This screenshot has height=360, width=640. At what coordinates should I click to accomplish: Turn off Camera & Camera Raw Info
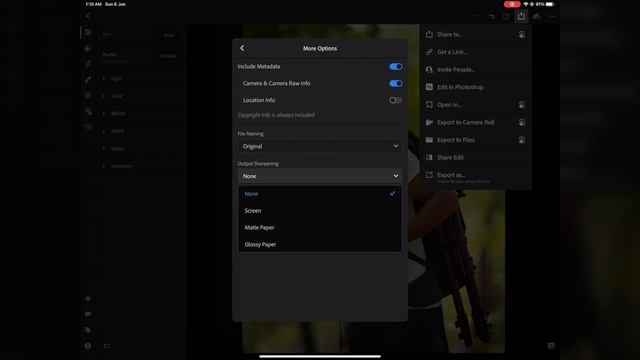396,83
